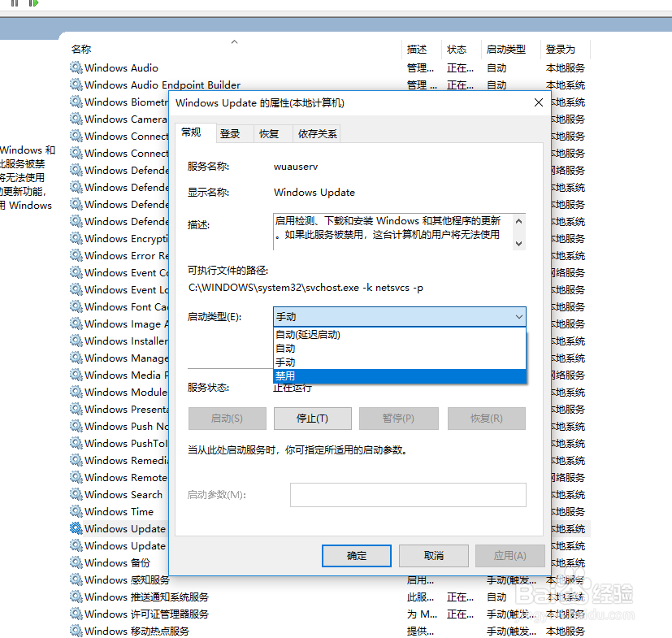Click inside the 启动参数 input field
672x638 pixels.
click(x=407, y=494)
